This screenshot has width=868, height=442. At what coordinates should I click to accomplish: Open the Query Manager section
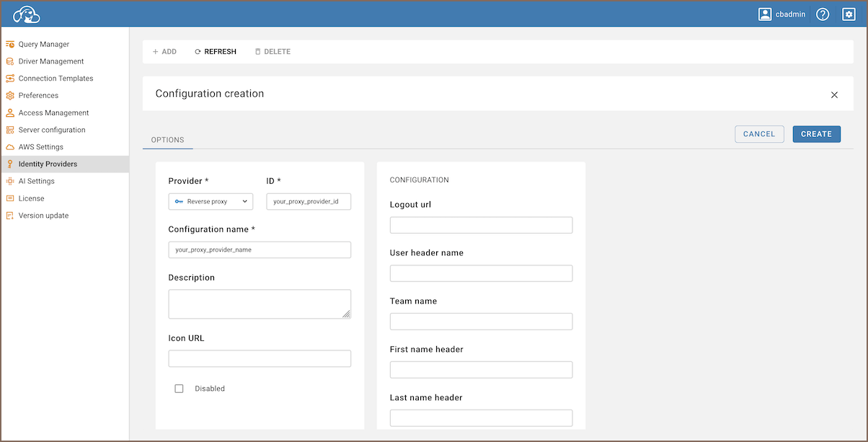[45, 44]
